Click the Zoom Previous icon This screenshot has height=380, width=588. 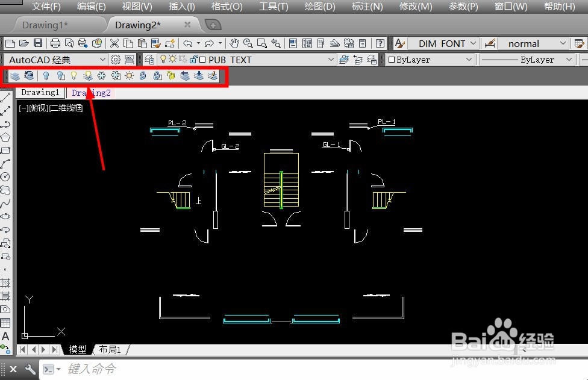276,43
